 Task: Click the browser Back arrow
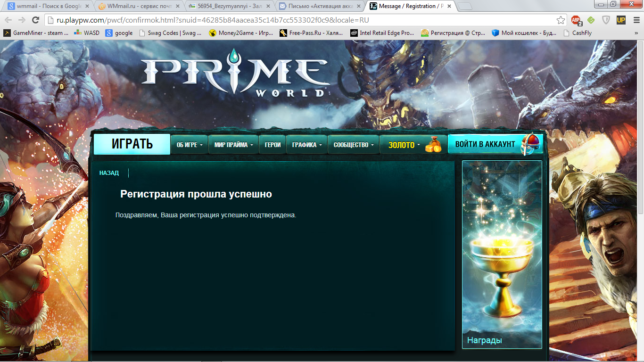8,20
